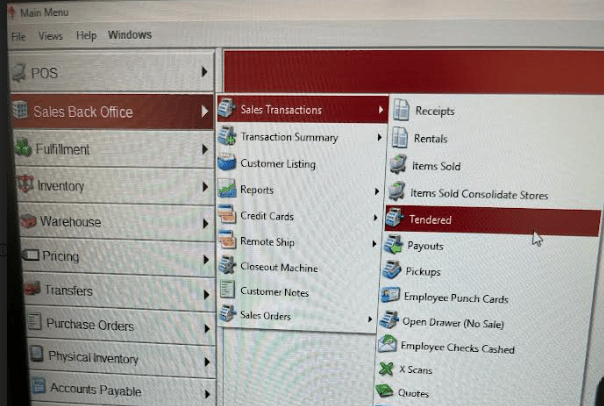Select the Tendered menu entry
The height and width of the screenshot is (406, 604).
click(x=492, y=222)
